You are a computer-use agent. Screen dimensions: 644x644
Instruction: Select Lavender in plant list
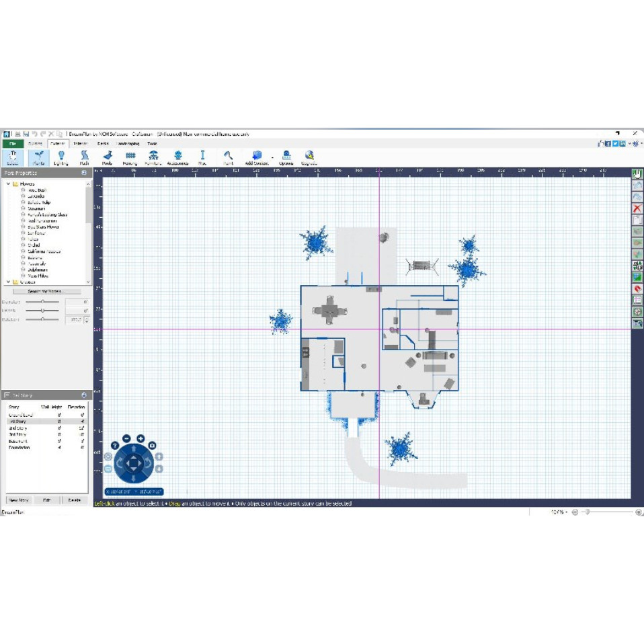(x=36, y=196)
